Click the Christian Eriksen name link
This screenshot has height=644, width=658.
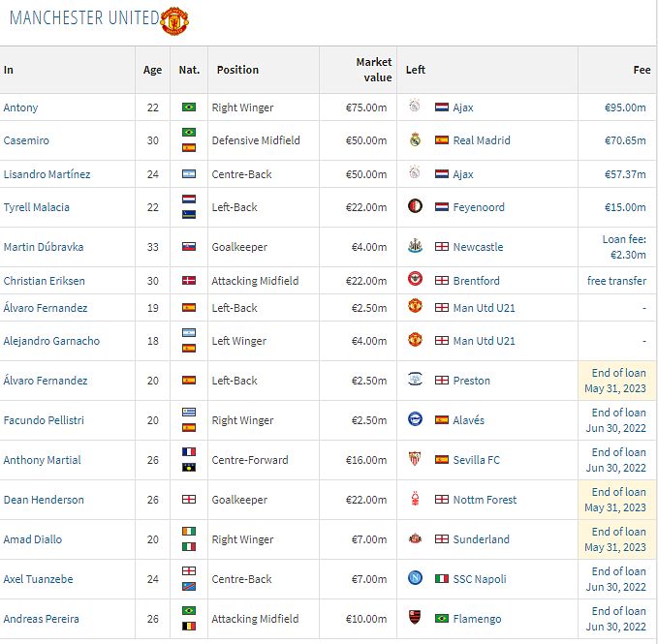[44, 281]
